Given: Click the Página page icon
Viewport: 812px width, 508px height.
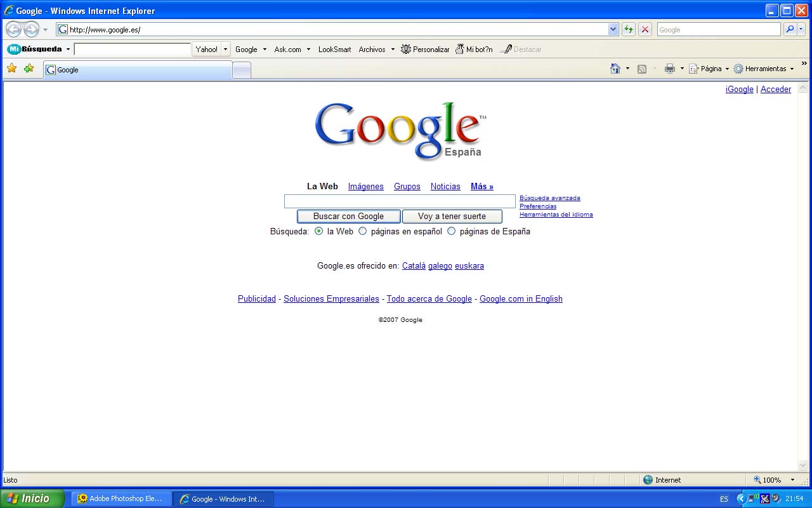Looking at the screenshot, I should click(694, 69).
